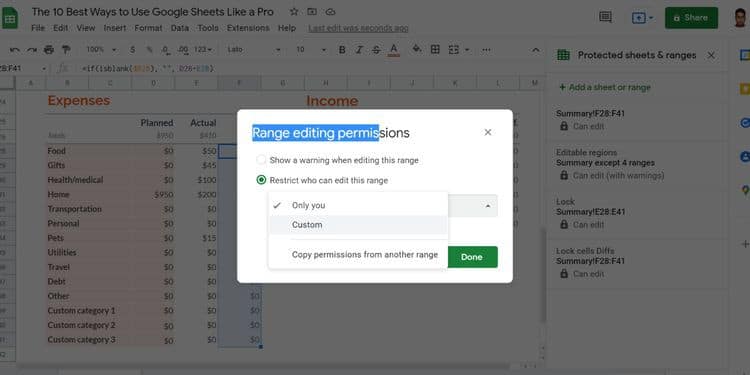Screen dimensions: 750x375
Task: Open the Format menu
Action: [x=148, y=28]
